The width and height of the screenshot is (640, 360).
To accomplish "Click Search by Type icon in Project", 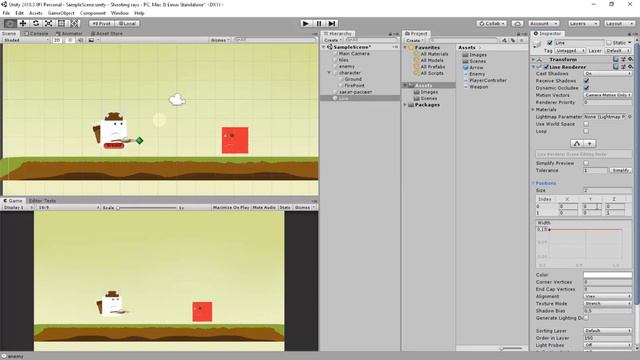I will pos(504,40).
